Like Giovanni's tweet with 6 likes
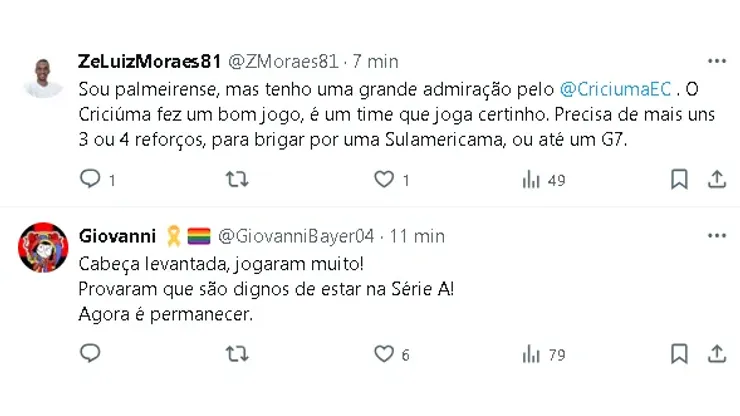 click(384, 354)
